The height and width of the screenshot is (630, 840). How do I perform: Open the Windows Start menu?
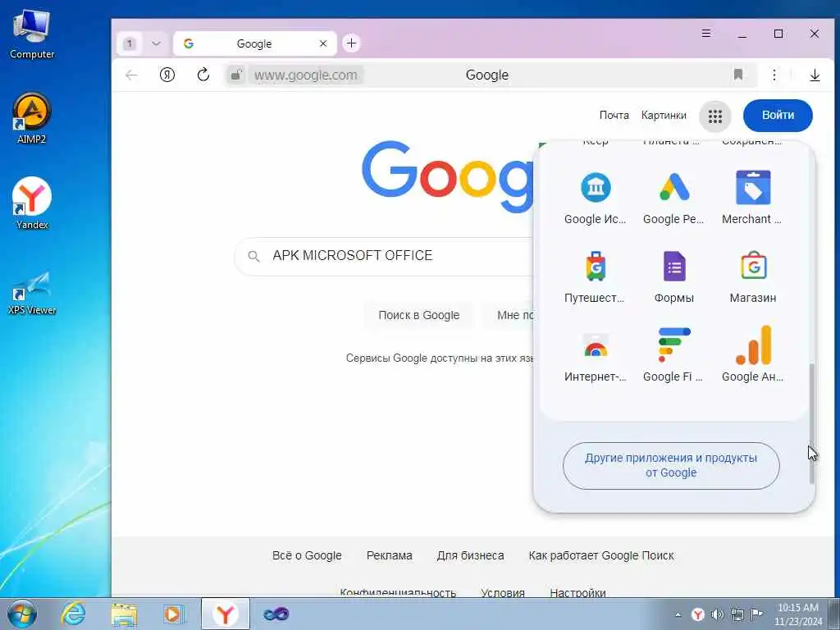tap(22, 614)
